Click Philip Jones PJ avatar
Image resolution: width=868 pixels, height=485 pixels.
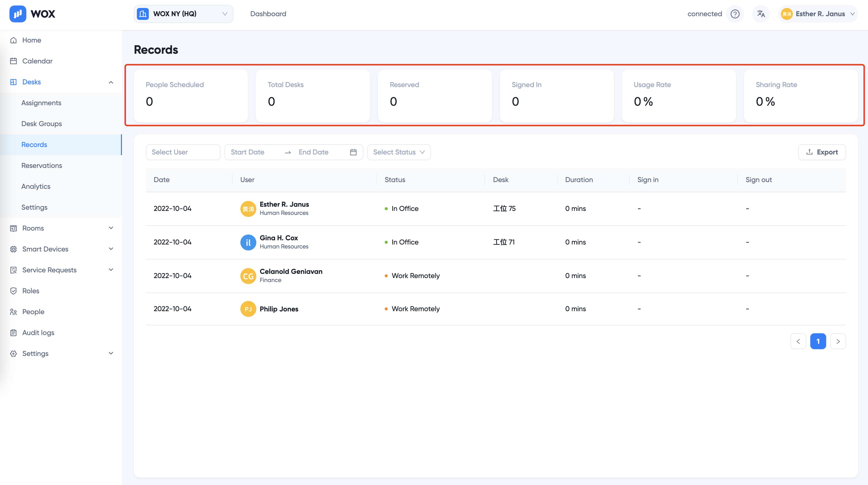tap(248, 309)
